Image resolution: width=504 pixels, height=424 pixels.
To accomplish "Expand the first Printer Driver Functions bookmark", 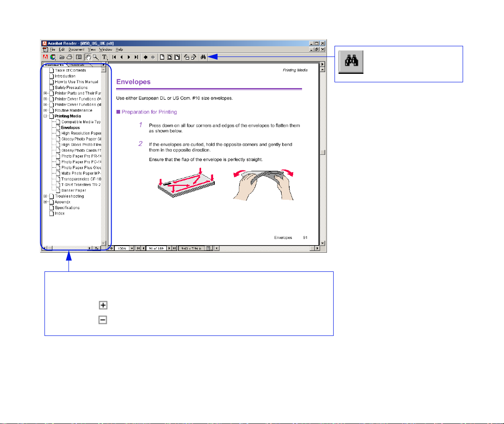I will point(45,99).
